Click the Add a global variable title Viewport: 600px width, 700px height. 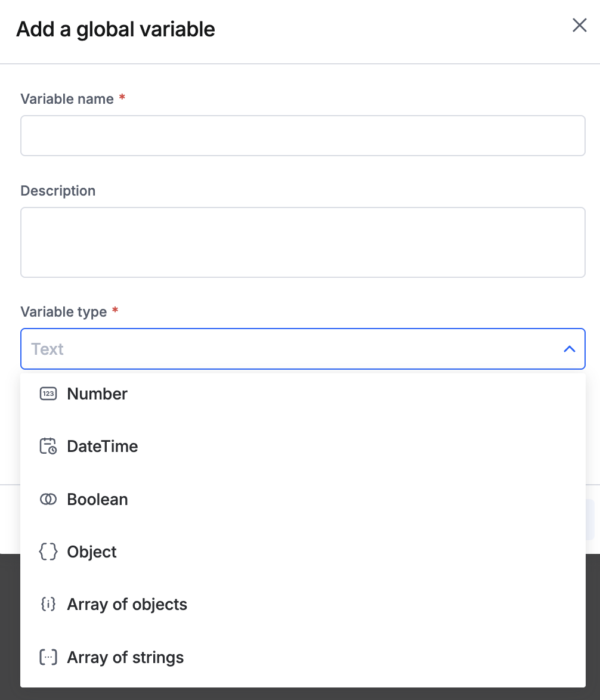(x=116, y=29)
